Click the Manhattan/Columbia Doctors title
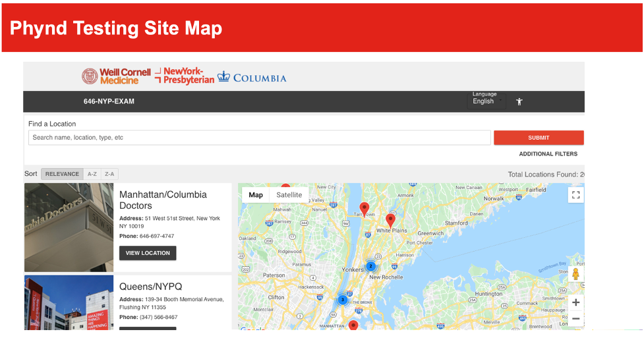 coord(163,200)
